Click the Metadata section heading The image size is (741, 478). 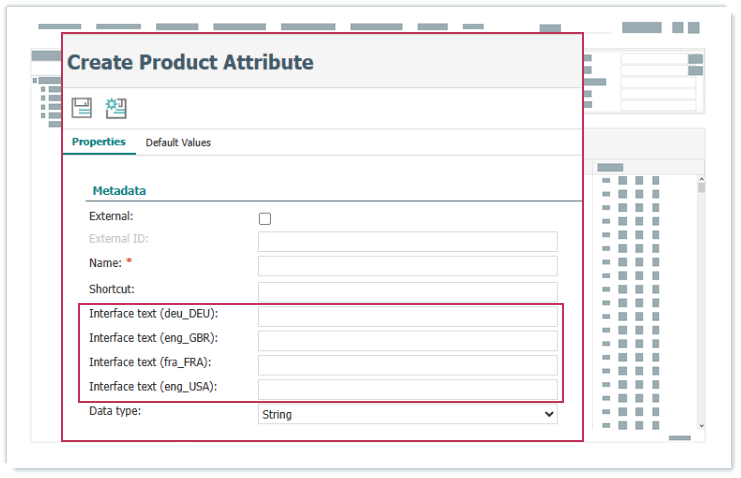[x=119, y=190]
